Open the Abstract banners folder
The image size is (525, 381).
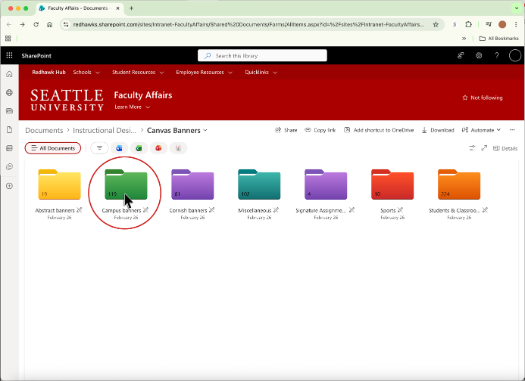click(x=59, y=185)
